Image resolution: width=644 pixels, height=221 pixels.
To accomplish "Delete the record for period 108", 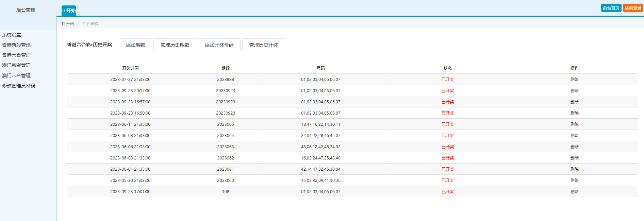I will click(574, 191).
